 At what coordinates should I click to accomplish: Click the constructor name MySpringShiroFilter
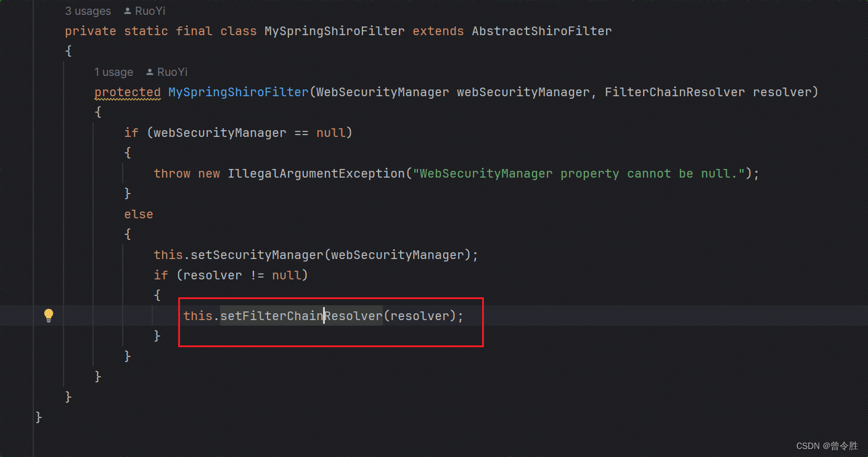pyautogui.click(x=239, y=92)
